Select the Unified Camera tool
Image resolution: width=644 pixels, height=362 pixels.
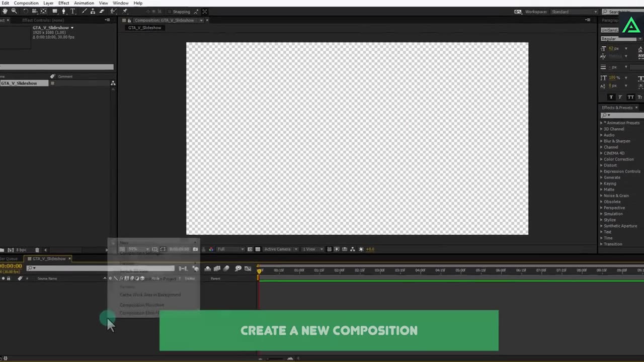pyautogui.click(x=34, y=11)
